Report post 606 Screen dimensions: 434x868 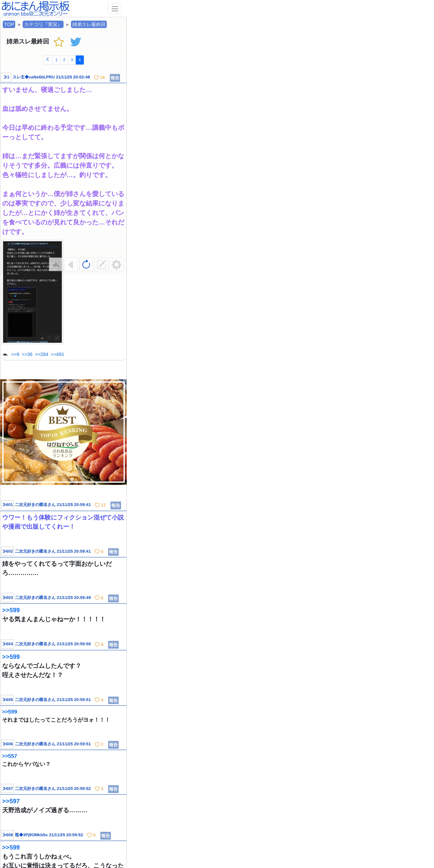(113, 745)
